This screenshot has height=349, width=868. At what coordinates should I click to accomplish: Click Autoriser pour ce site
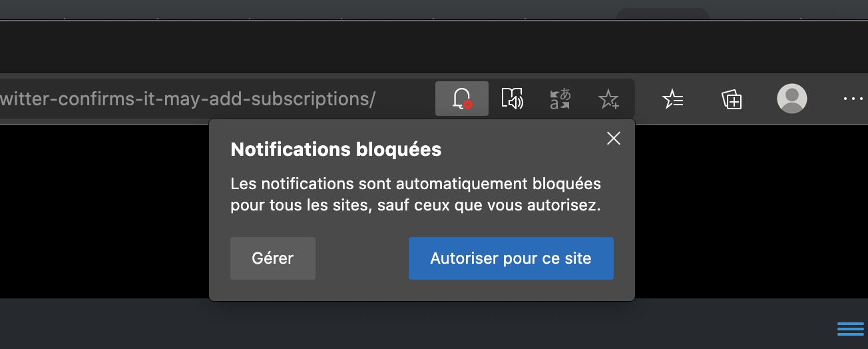pos(511,258)
